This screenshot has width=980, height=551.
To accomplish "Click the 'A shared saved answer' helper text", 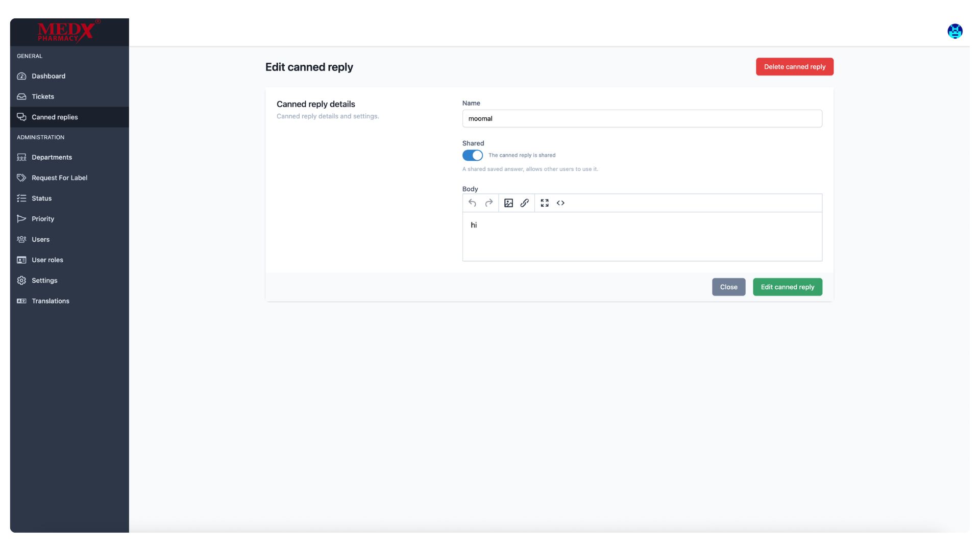I will [530, 169].
